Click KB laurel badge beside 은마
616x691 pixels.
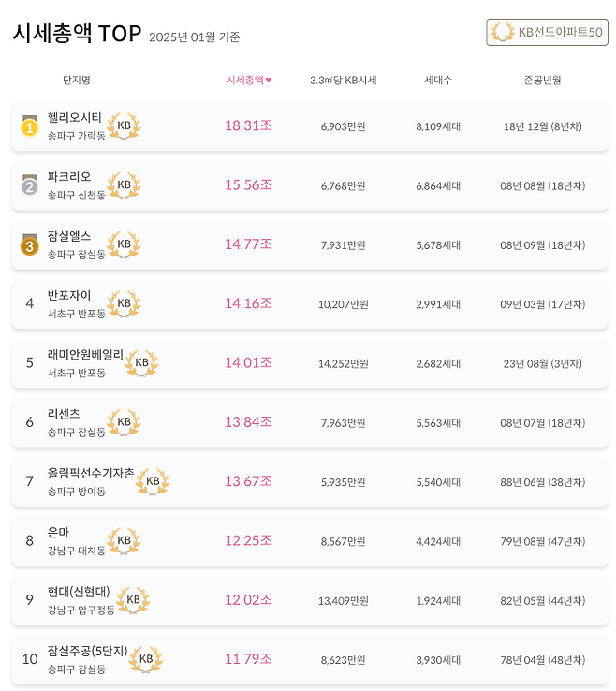(x=124, y=540)
